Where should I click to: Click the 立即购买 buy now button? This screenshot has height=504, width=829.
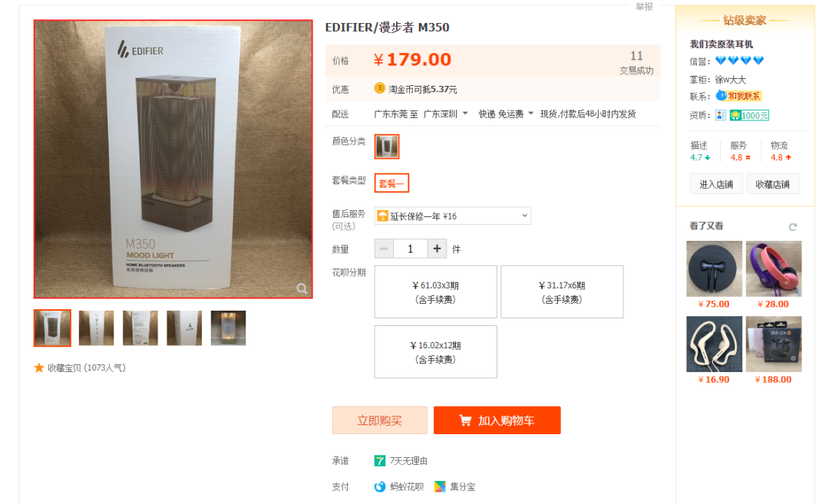click(380, 420)
